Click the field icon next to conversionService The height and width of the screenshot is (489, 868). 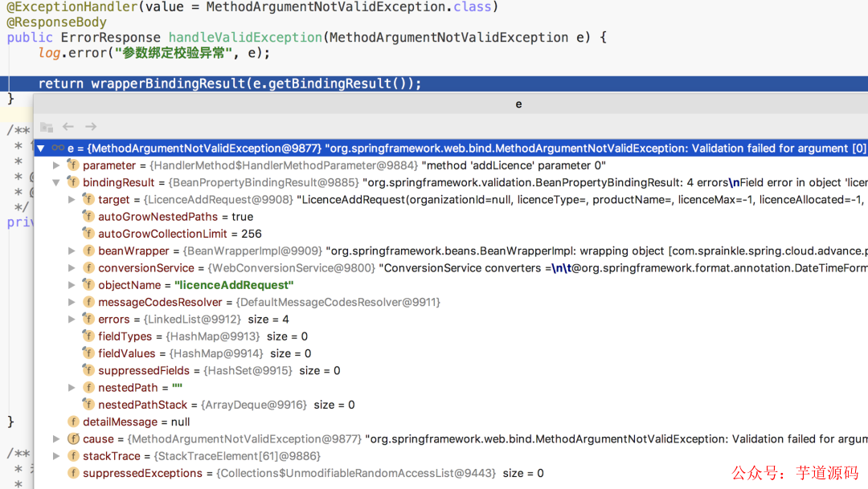coord(88,267)
